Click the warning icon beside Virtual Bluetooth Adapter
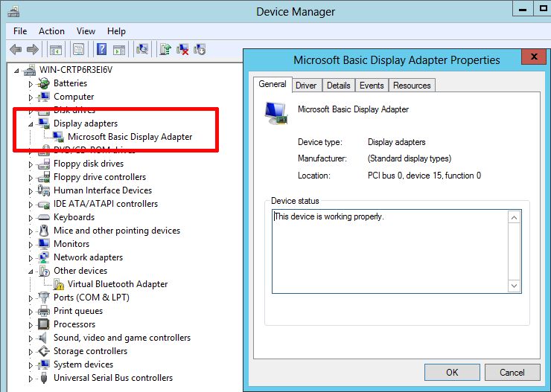The image size is (551, 392). coord(59,284)
